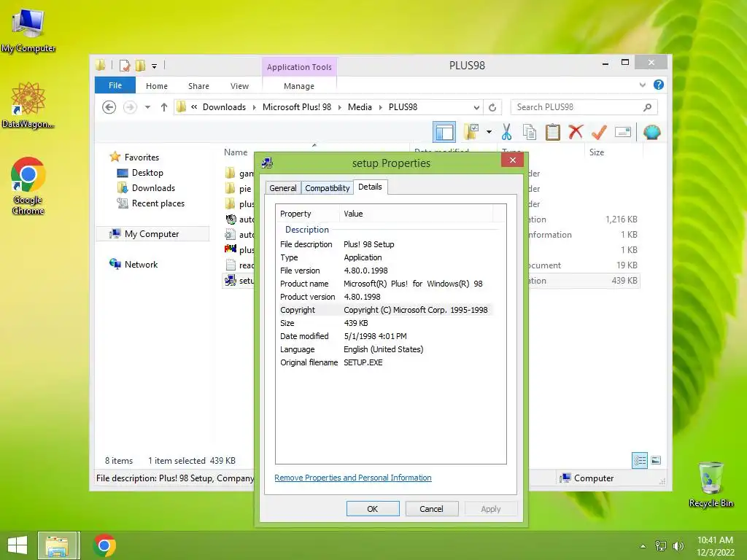This screenshot has width=747, height=560.
Task: Click Microsoft Plus! 98 breadcrumb segment
Action: point(297,107)
